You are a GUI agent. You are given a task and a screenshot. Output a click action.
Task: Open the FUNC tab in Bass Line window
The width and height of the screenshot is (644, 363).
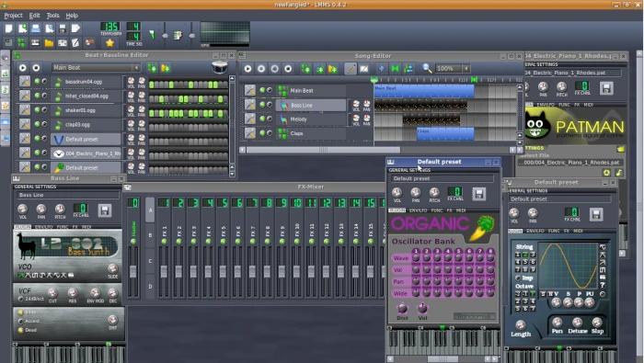tap(63, 227)
